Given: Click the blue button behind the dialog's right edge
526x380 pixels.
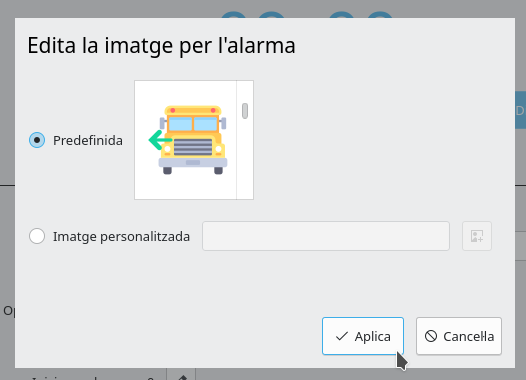Looking at the screenshot, I should (520, 110).
